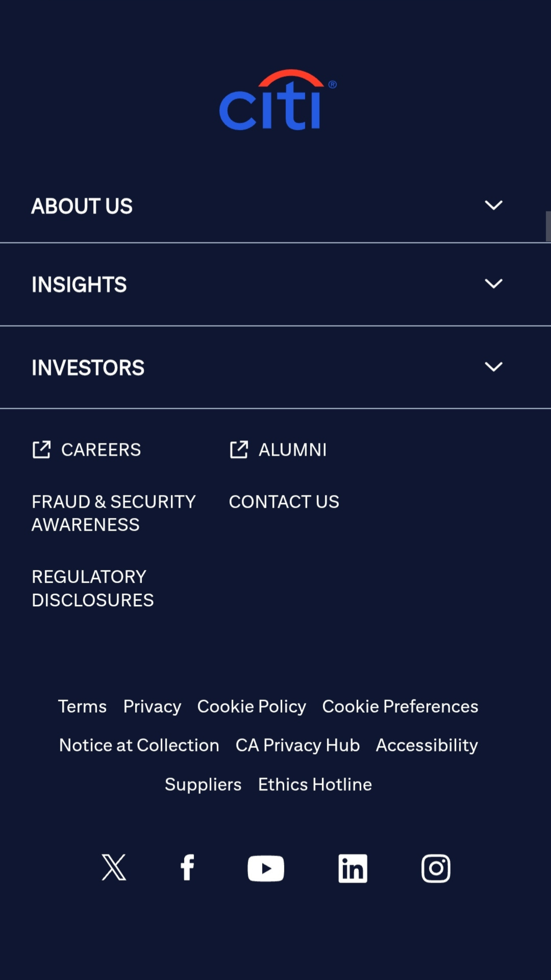
Task: Open Cookie Preferences
Action: click(400, 706)
